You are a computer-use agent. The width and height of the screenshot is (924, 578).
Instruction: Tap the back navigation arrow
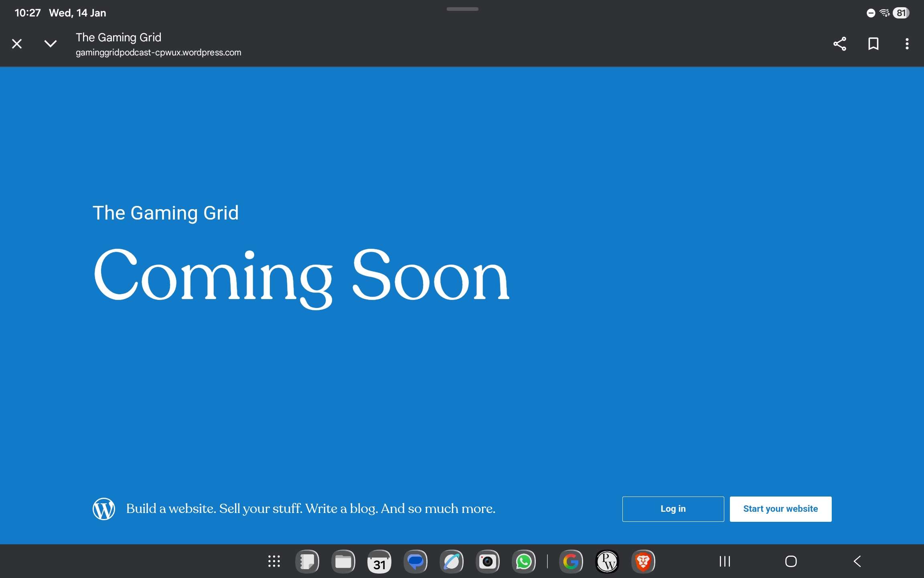click(x=857, y=562)
